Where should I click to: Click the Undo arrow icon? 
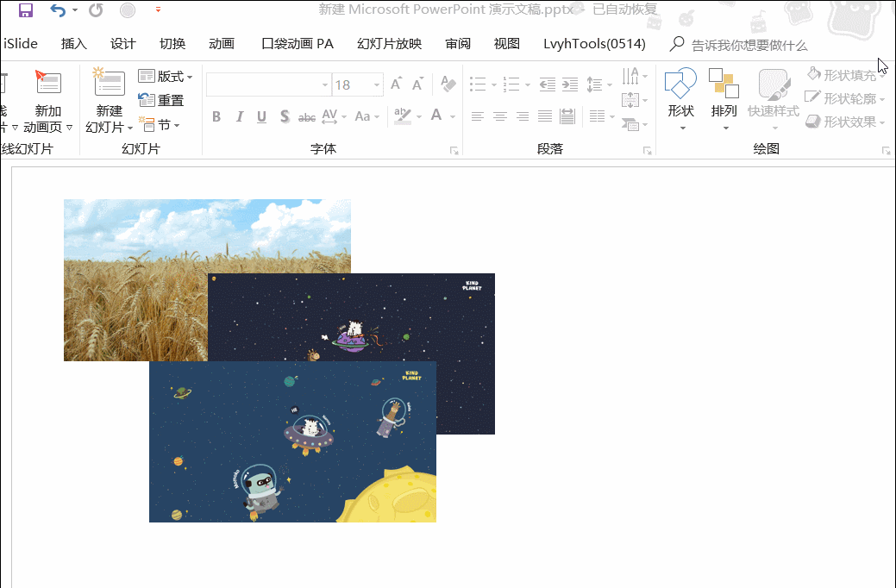[x=58, y=10]
